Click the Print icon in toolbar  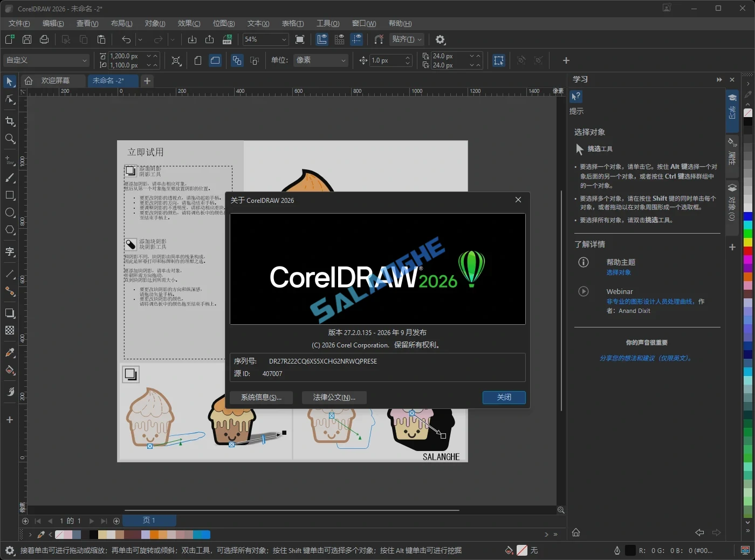[x=44, y=39]
